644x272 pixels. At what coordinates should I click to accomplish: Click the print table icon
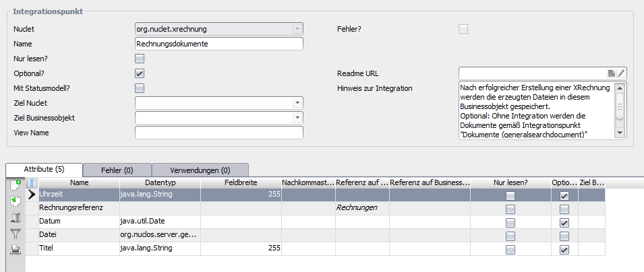pos(16,250)
